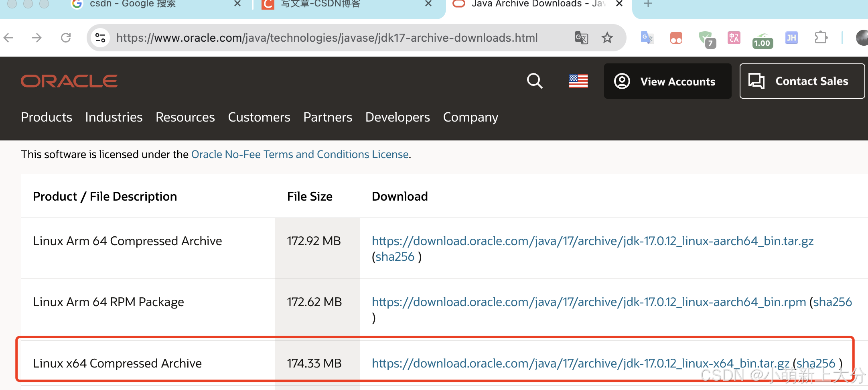Close the CSDN blog writing tab
Viewport: 868px width, 390px height.
(x=428, y=4)
